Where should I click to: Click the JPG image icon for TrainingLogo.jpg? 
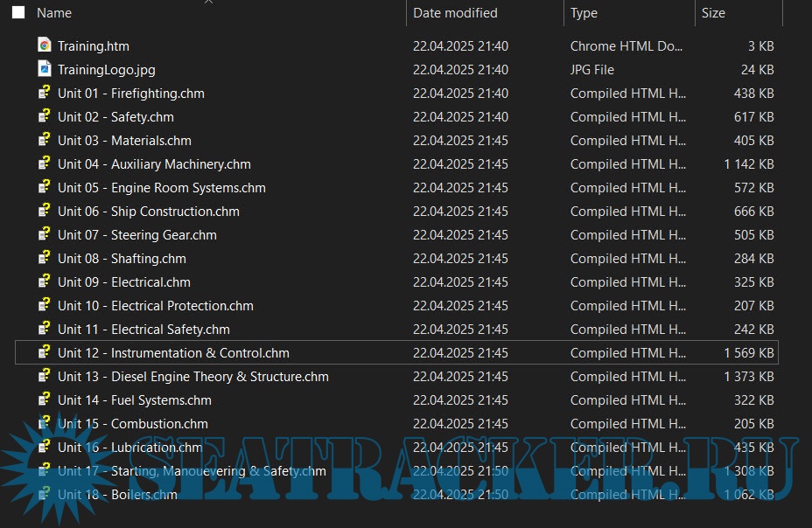click(x=45, y=69)
